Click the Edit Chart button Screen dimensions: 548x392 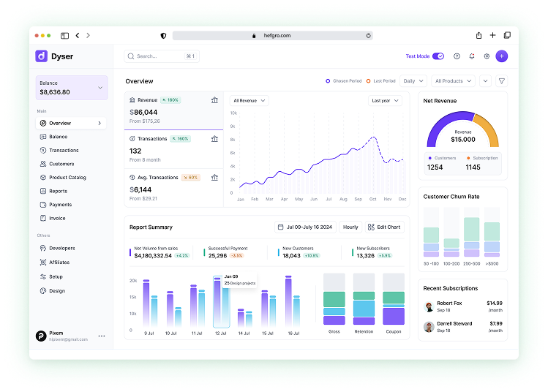(384, 227)
